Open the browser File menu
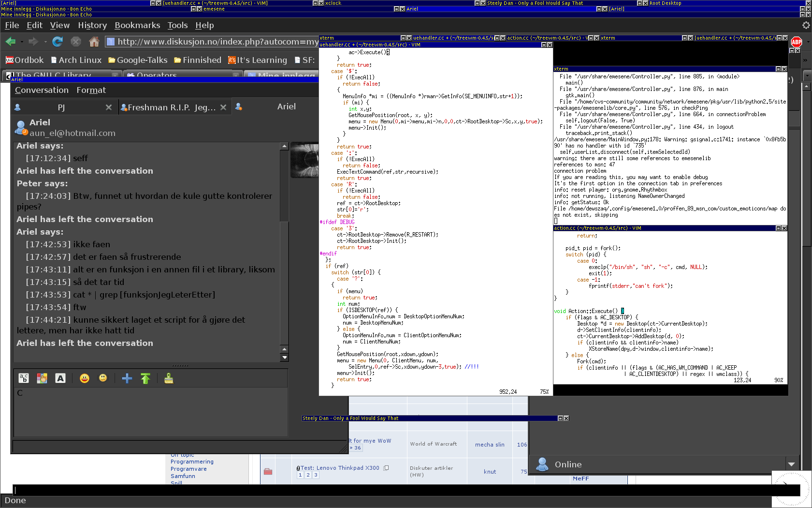The width and height of the screenshot is (812, 508). click(x=12, y=25)
